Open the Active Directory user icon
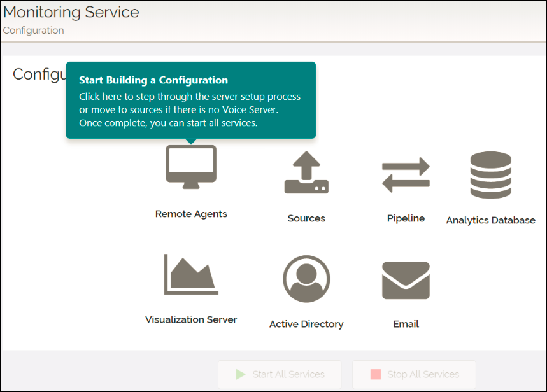Image resolution: width=547 pixels, height=392 pixels. pyautogui.click(x=306, y=279)
